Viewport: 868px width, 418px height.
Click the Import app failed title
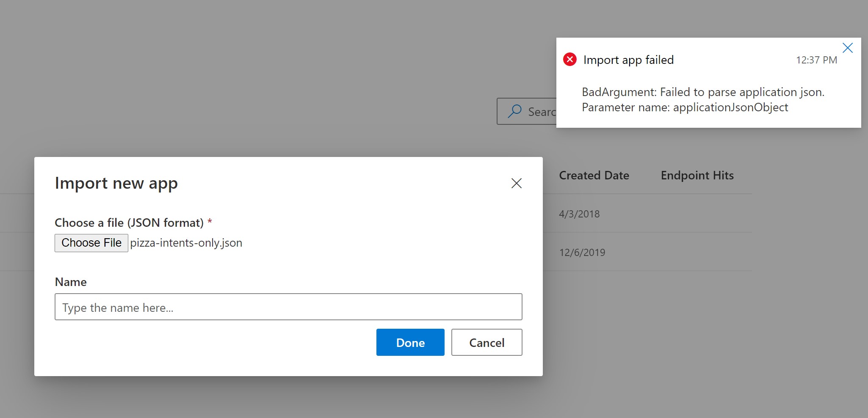click(628, 60)
